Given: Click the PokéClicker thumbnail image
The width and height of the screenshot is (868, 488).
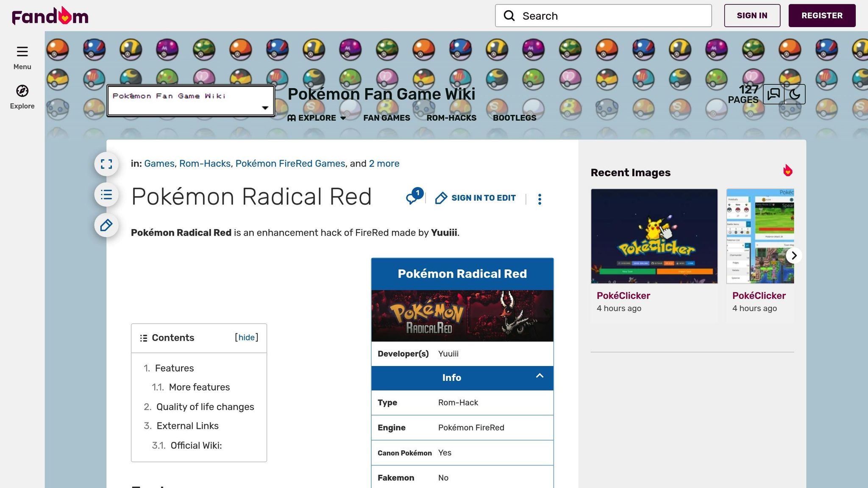Looking at the screenshot, I should [654, 236].
